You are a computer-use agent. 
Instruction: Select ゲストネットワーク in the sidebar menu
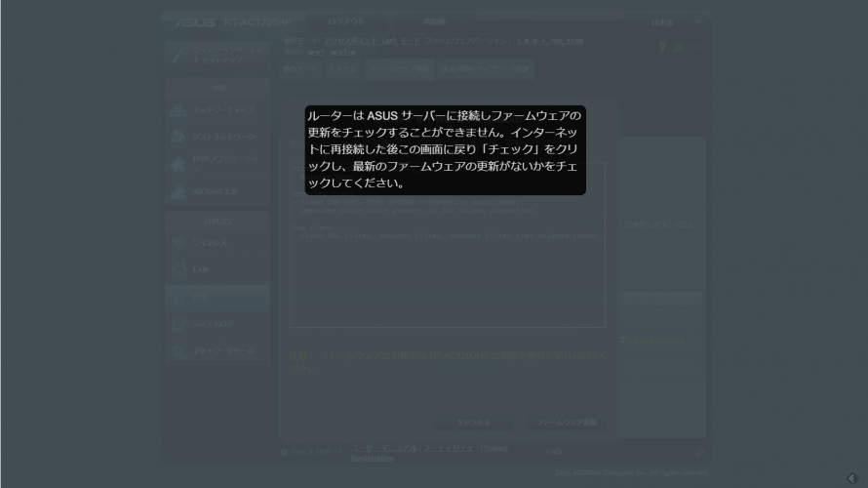point(223,137)
